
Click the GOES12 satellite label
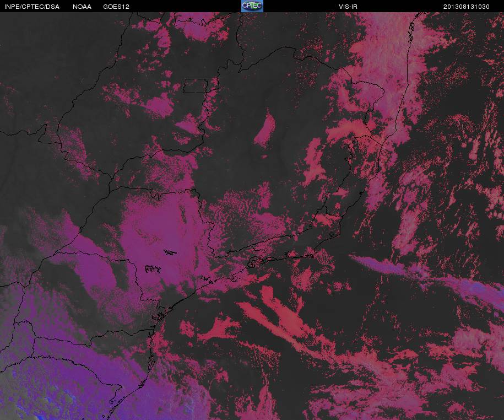click(x=116, y=7)
